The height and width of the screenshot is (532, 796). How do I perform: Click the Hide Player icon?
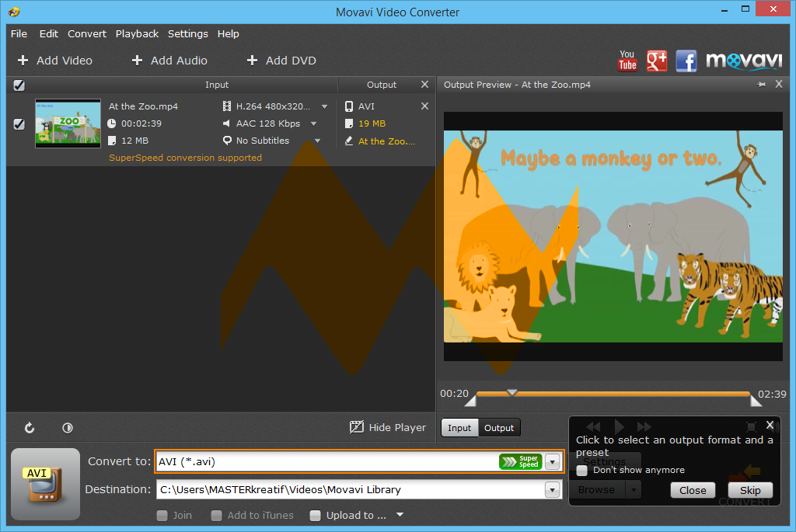pyautogui.click(x=357, y=427)
